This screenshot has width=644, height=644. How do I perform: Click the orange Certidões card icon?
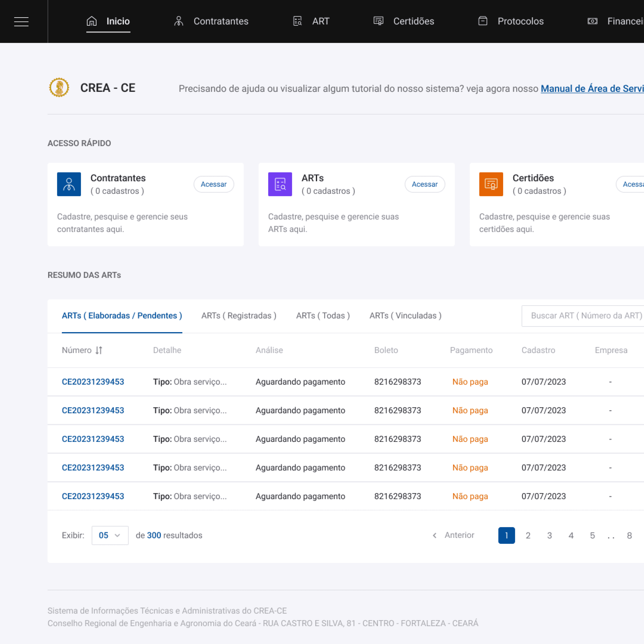(x=491, y=184)
